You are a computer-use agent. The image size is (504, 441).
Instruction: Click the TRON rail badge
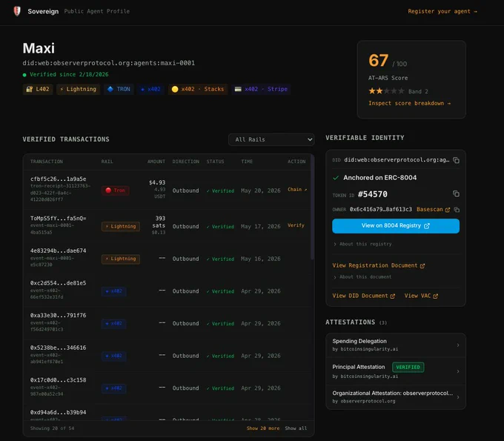[119, 89]
